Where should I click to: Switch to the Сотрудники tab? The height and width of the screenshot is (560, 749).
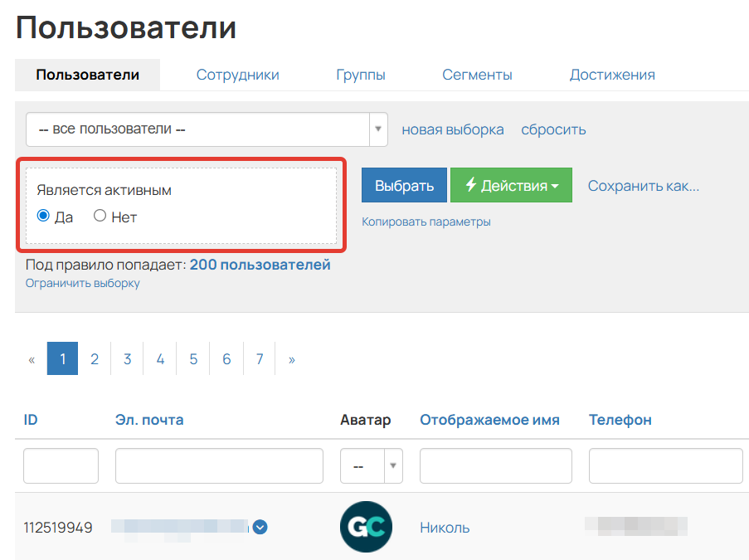coord(238,74)
